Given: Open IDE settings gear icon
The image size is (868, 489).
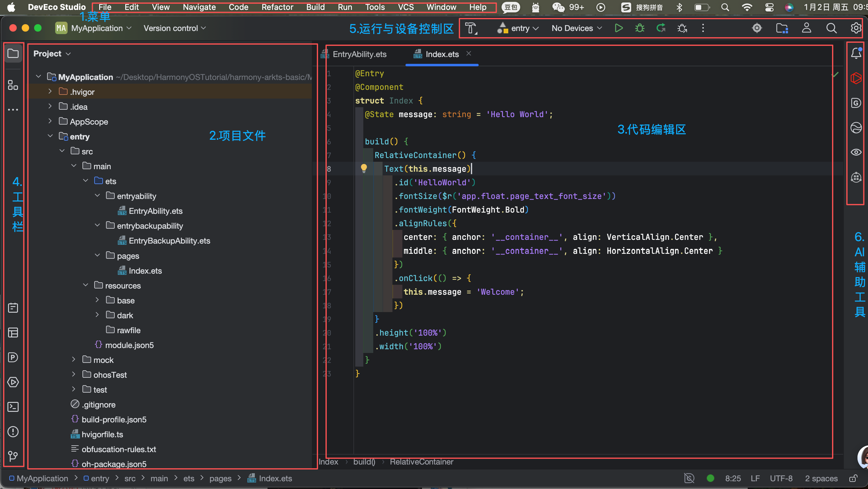Looking at the screenshot, I should 856,28.
